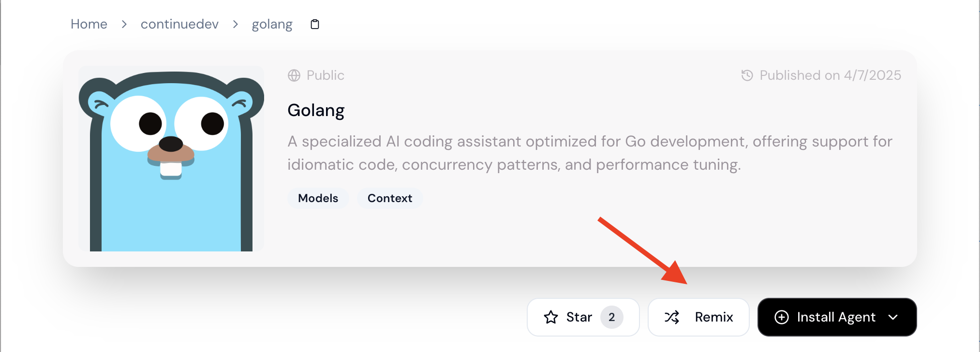
Task: Click the history clock icon near Published date
Action: [x=747, y=75]
